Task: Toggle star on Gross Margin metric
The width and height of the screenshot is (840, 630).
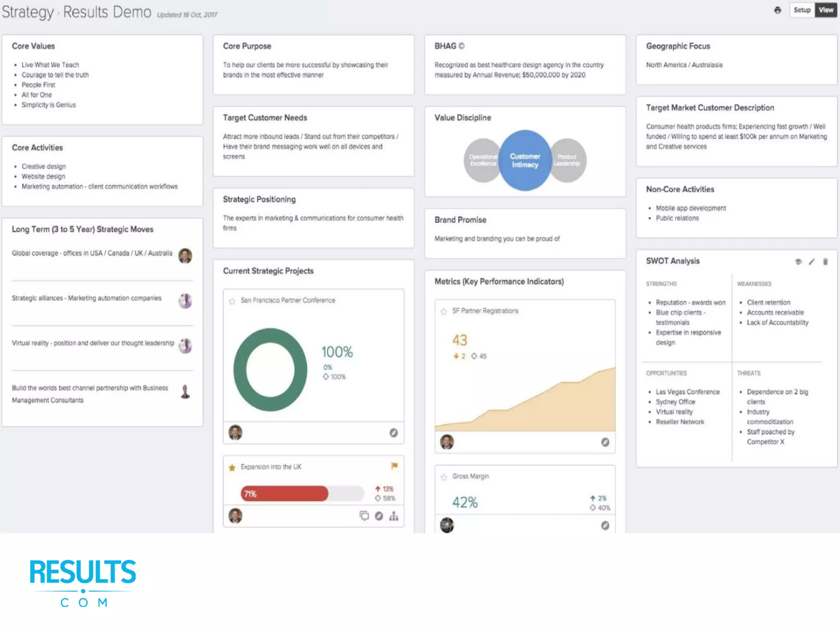Action: pyautogui.click(x=443, y=477)
